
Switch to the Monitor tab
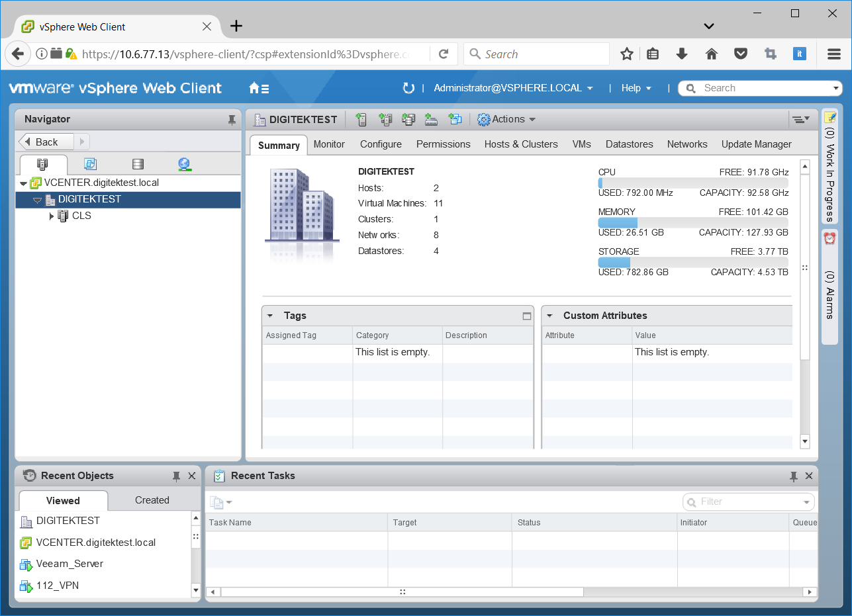(x=329, y=144)
